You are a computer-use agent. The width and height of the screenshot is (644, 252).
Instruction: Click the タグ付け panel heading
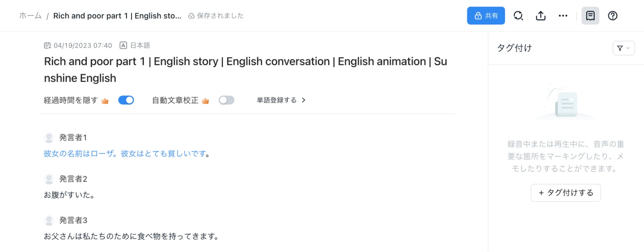tap(514, 48)
